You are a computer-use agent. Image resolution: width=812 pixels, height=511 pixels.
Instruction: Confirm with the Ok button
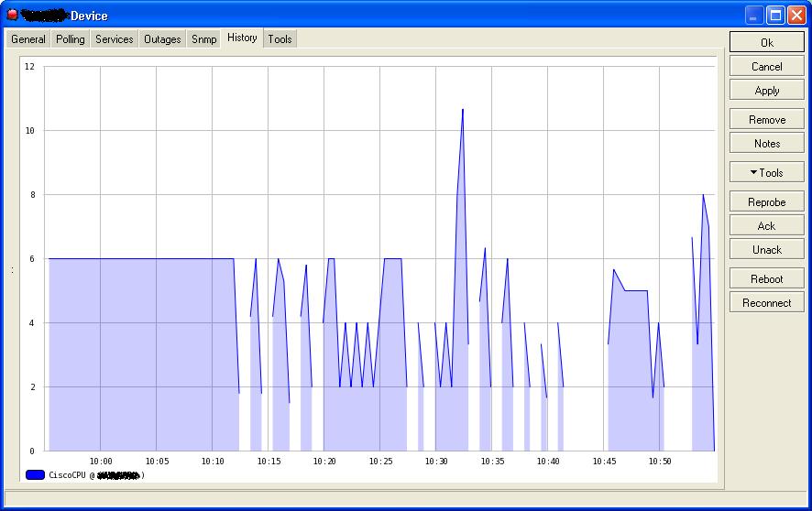coord(767,42)
